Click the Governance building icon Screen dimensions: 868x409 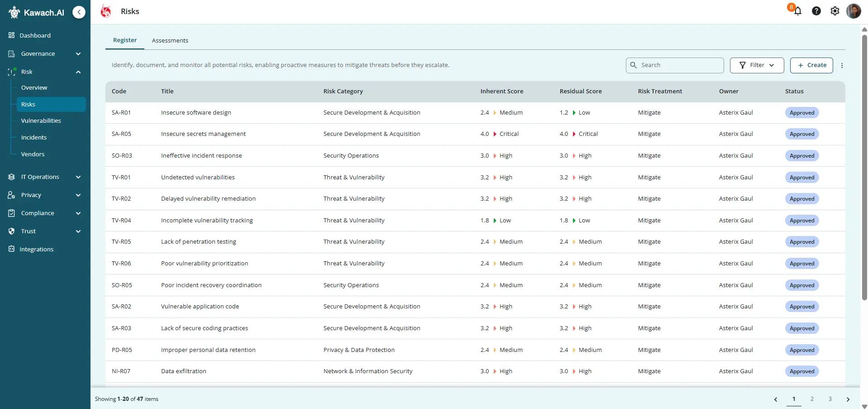11,53
